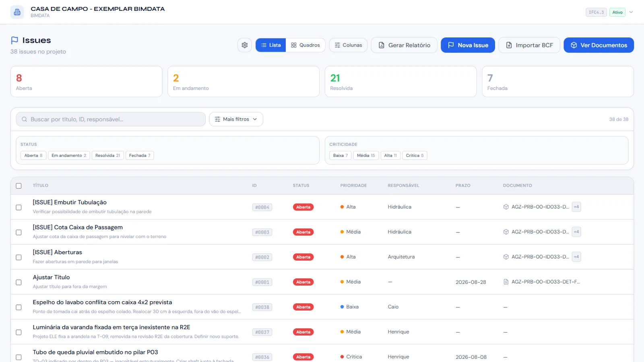The height and width of the screenshot is (362, 644).
Task: Sort by the PRIORIDADE column header
Action: (x=353, y=185)
